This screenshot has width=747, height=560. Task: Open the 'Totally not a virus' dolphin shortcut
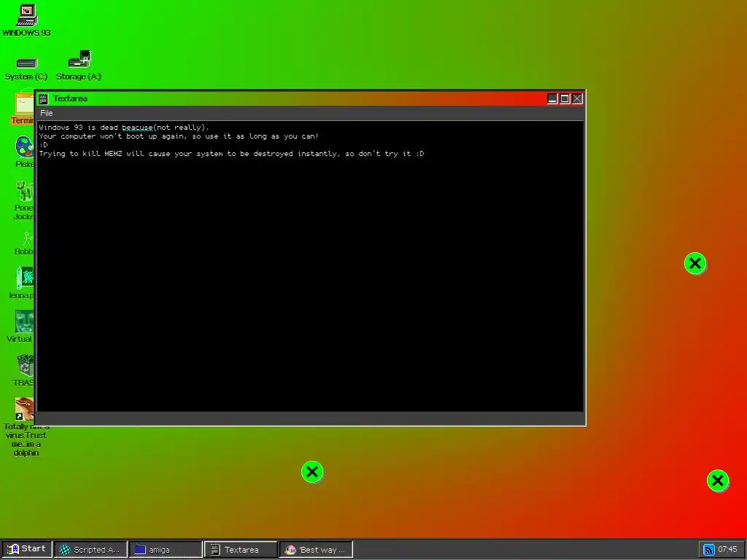pyautogui.click(x=26, y=427)
